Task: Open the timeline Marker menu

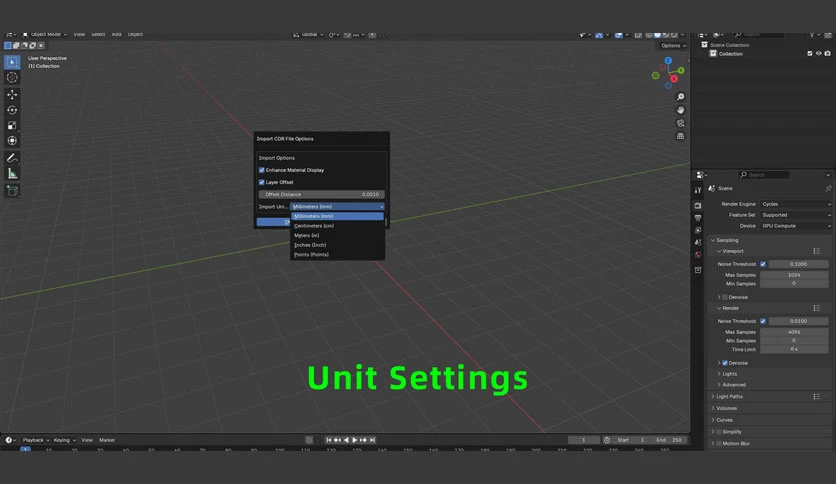Action: click(107, 440)
